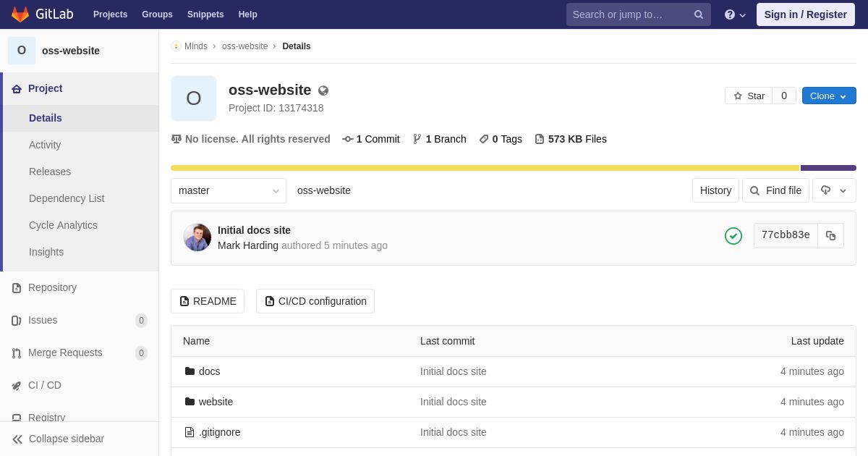
Task: Click Sign in / Register button
Action: click(x=806, y=14)
